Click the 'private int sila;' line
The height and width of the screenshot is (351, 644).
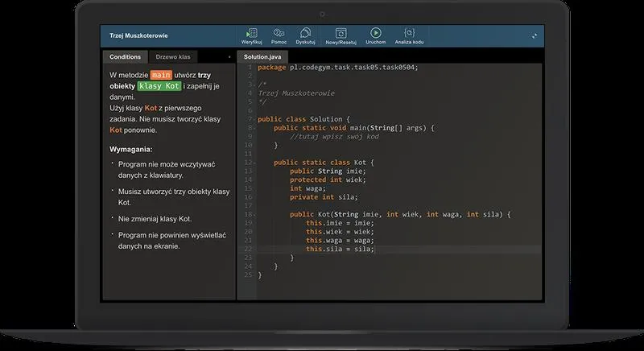coord(324,197)
